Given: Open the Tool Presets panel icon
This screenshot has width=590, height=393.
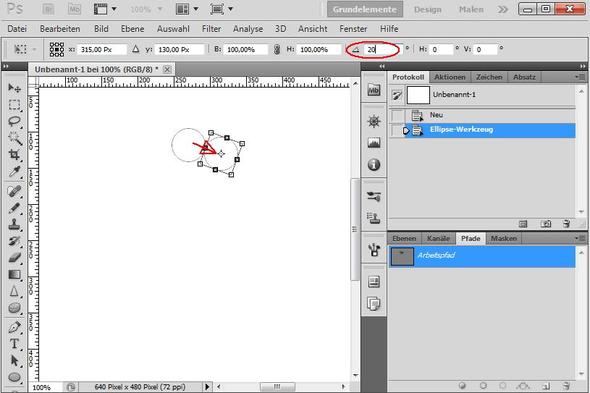Looking at the screenshot, I should [x=374, y=250].
